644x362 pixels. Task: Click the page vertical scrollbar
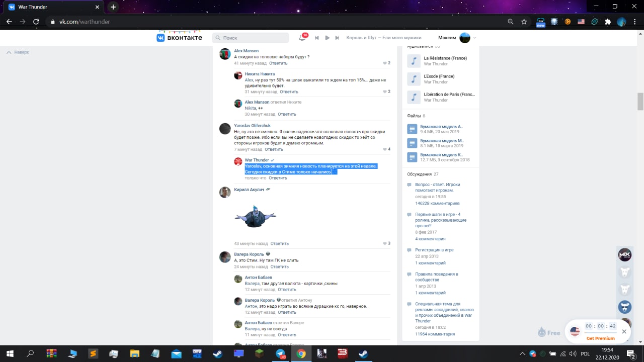pos(640,102)
